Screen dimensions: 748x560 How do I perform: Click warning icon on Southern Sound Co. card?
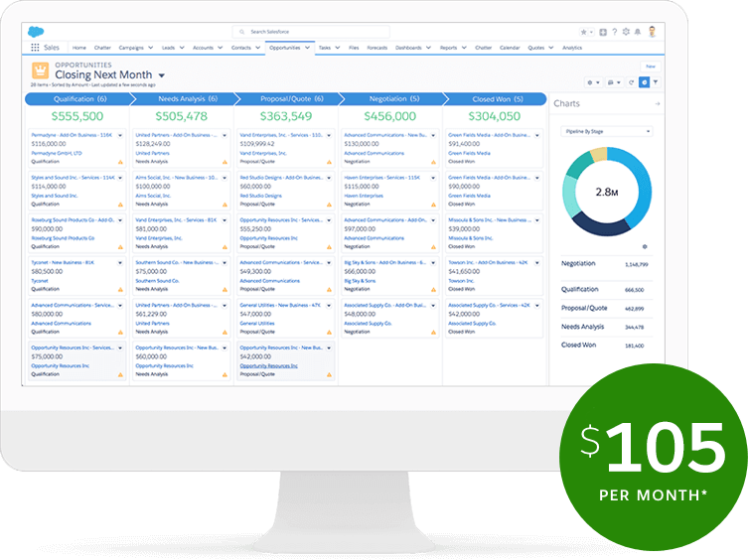(x=224, y=290)
